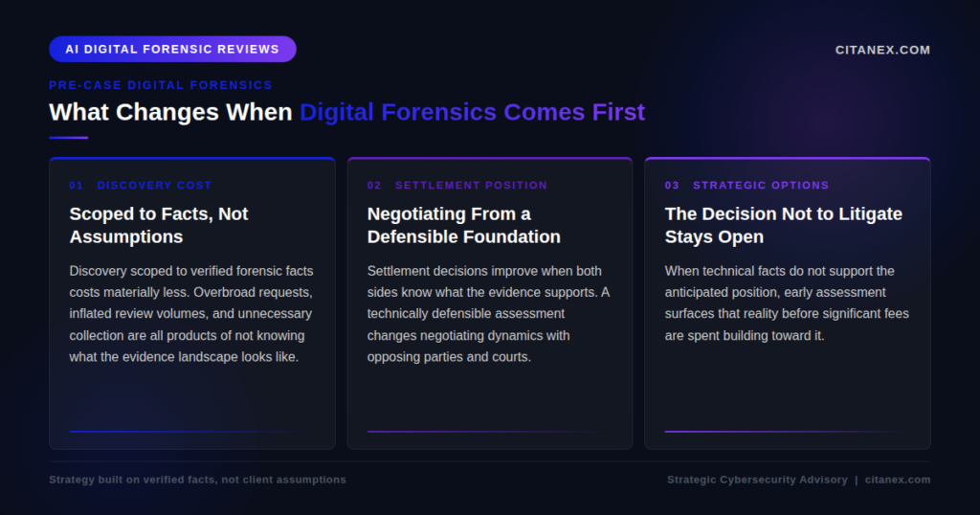Click the 'What Changes When' headline text
The height and width of the screenshot is (515, 980).
pos(170,112)
